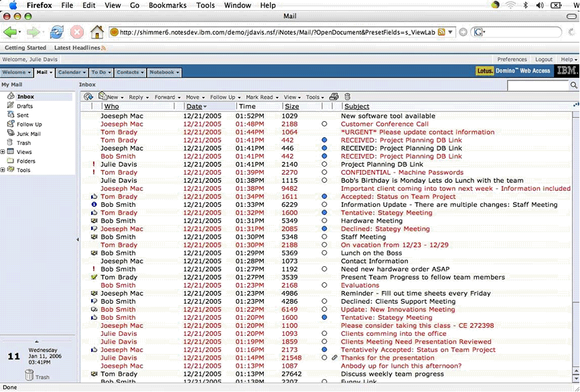Click attachment paperclip on Thanks for the presentation
This screenshot has height=392, width=580.
point(334,358)
